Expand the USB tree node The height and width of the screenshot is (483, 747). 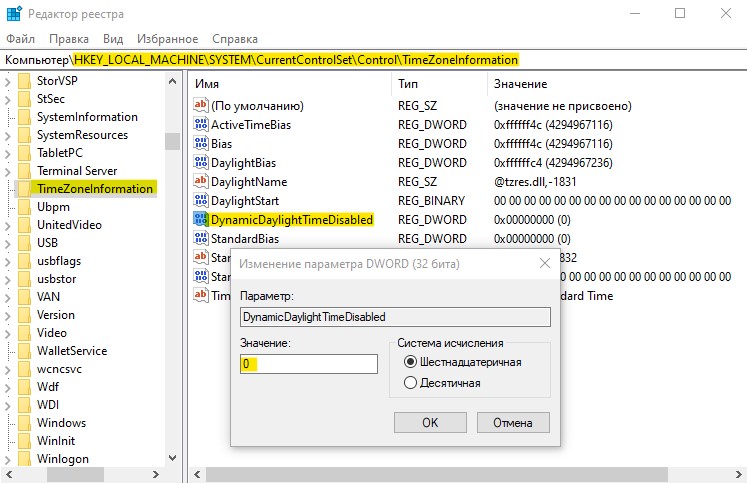(x=8, y=244)
